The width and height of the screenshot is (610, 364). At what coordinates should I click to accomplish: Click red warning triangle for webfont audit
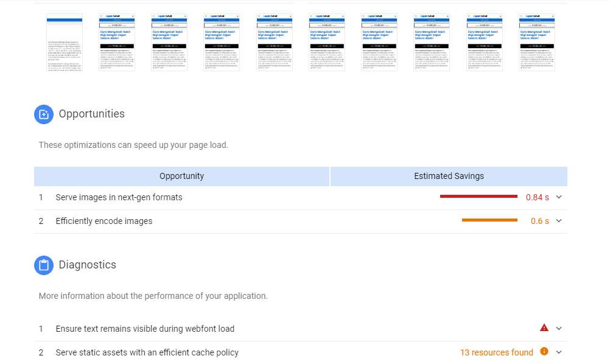pos(544,328)
